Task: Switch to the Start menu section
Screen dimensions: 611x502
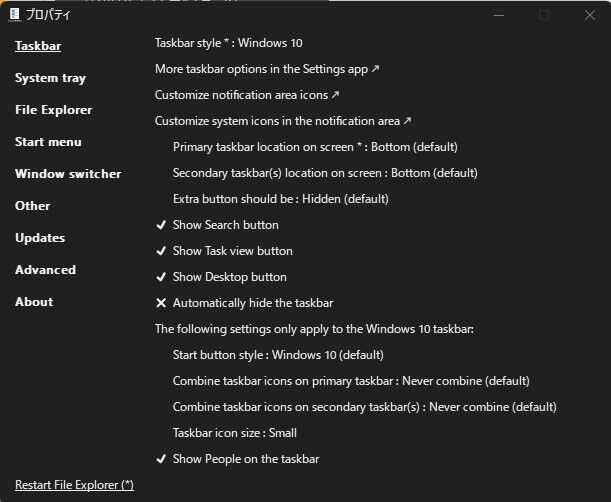Action: (x=48, y=142)
